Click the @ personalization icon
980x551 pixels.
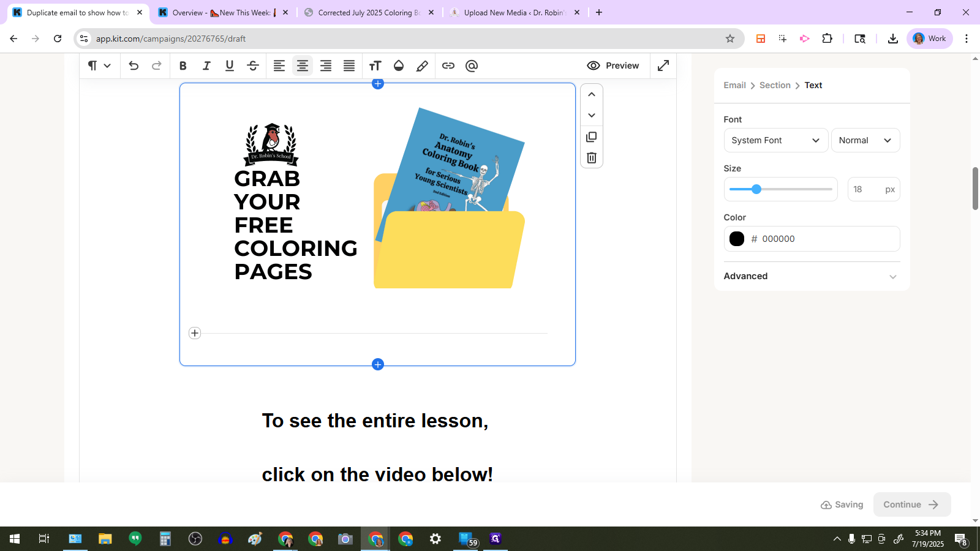[472, 66]
